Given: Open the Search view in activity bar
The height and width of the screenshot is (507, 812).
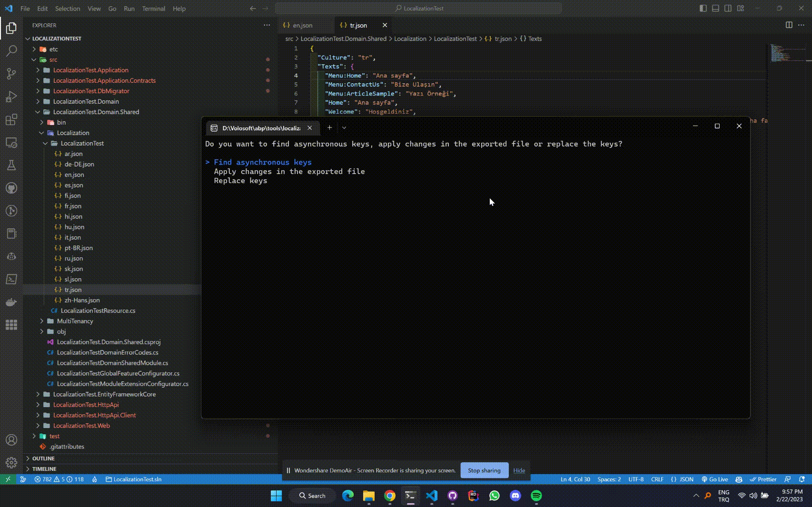Looking at the screenshot, I should coord(11,51).
